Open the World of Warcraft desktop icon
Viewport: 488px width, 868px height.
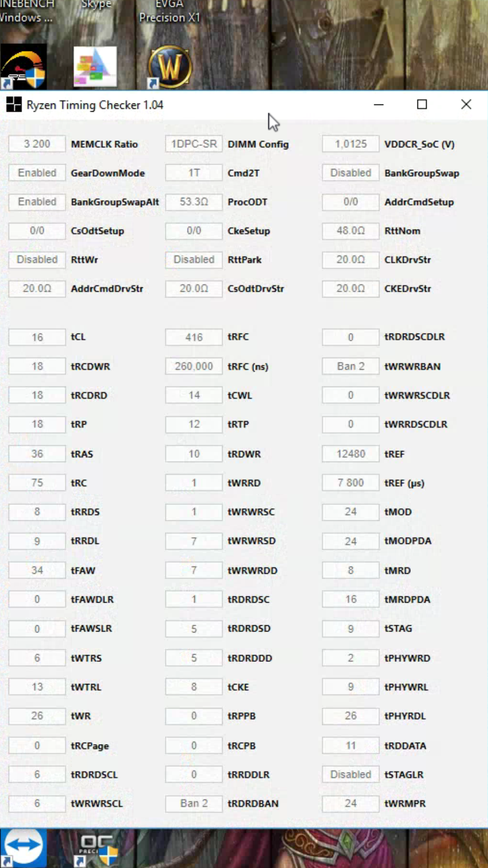click(170, 66)
